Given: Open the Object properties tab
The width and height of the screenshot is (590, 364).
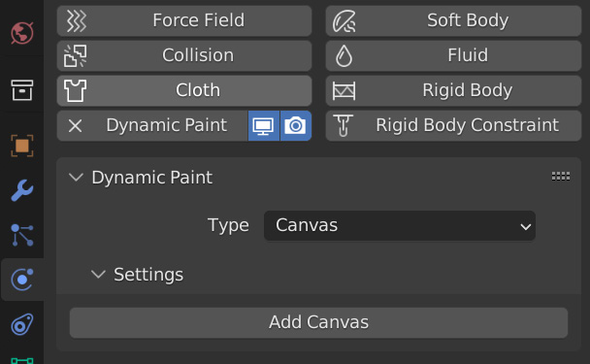Looking at the screenshot, I should tap(21, 146).
